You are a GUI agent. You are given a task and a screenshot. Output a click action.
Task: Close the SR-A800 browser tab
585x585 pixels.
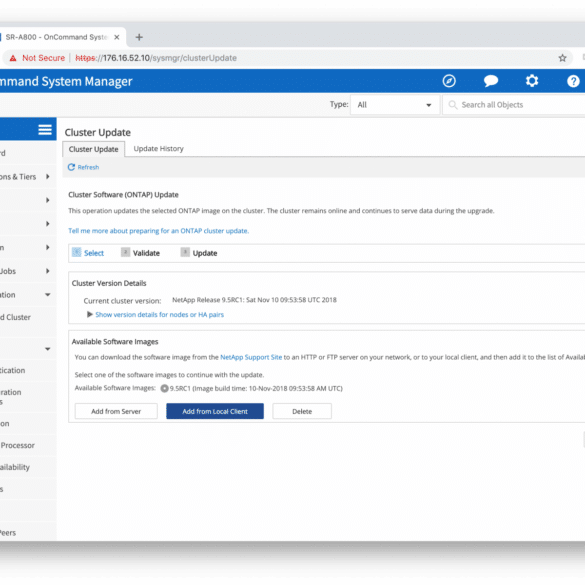pos(117,37)
